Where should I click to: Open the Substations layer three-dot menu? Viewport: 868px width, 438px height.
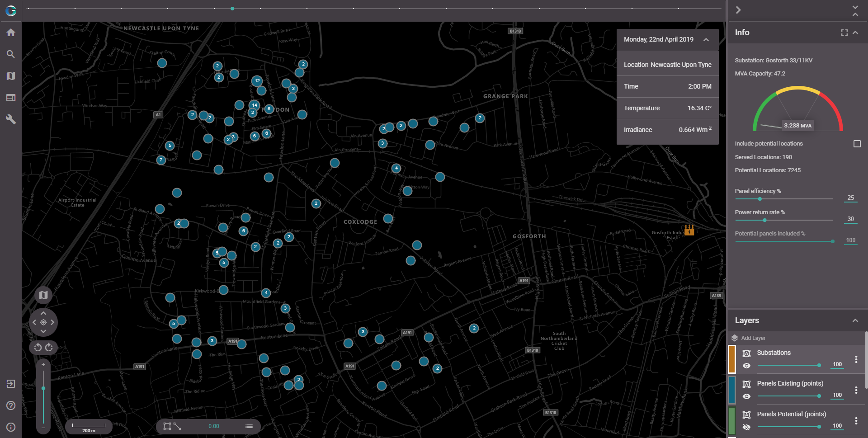856,359
